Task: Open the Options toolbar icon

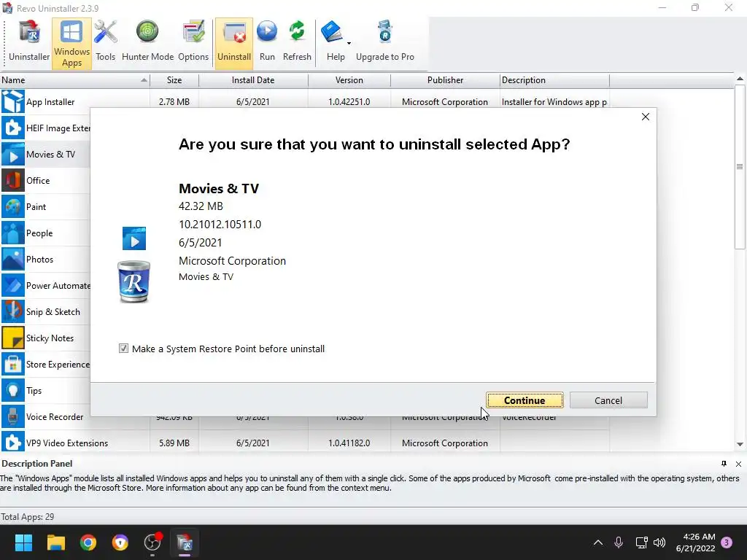Action: coord(193,42)
